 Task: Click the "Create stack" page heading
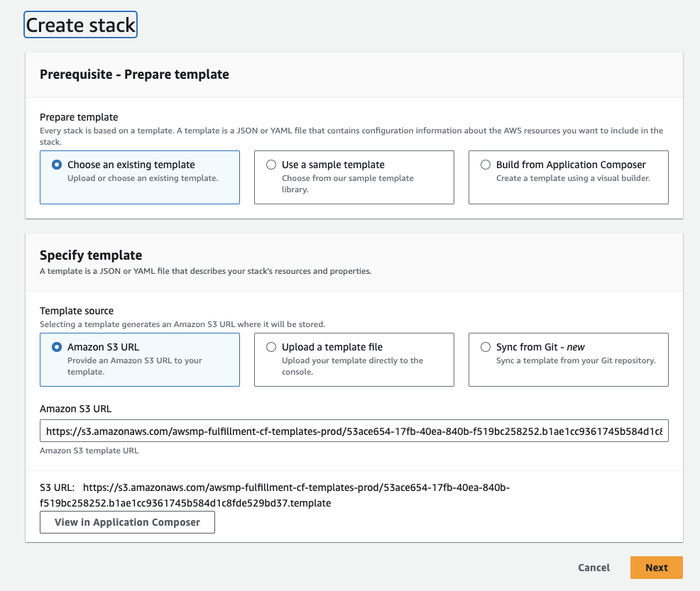(x=80, y=24)
